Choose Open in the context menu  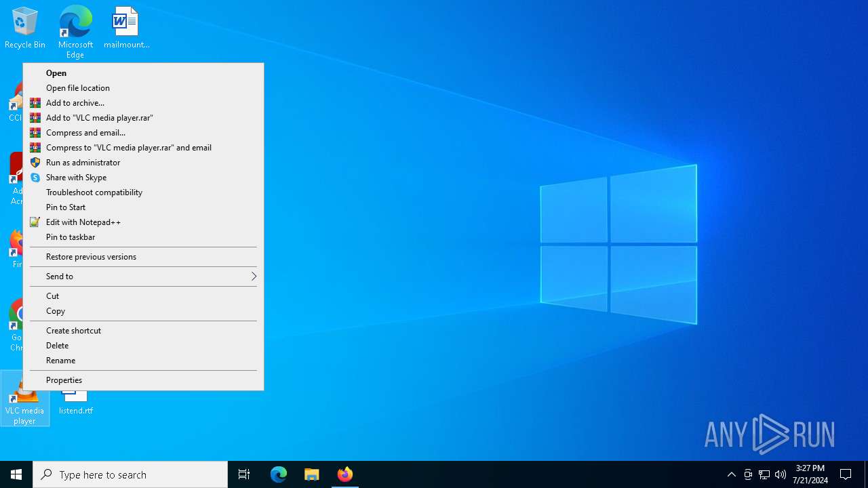pos(143,73)
